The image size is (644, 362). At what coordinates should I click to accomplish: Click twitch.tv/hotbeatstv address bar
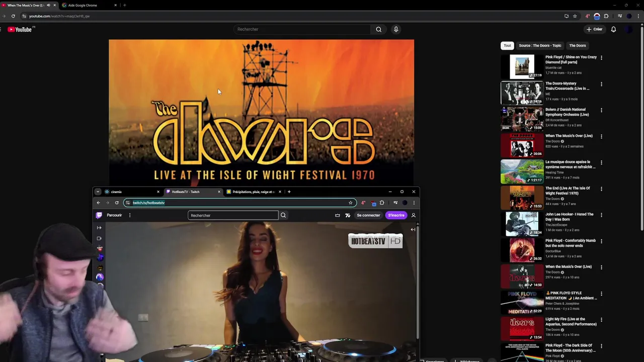[239, 203]
